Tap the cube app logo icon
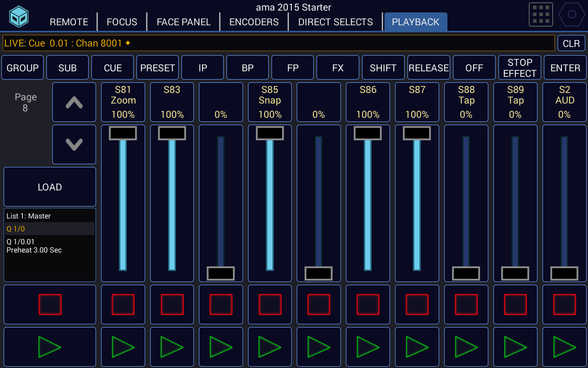The width and height of the screenshot is (588, 368). (19, 17)
